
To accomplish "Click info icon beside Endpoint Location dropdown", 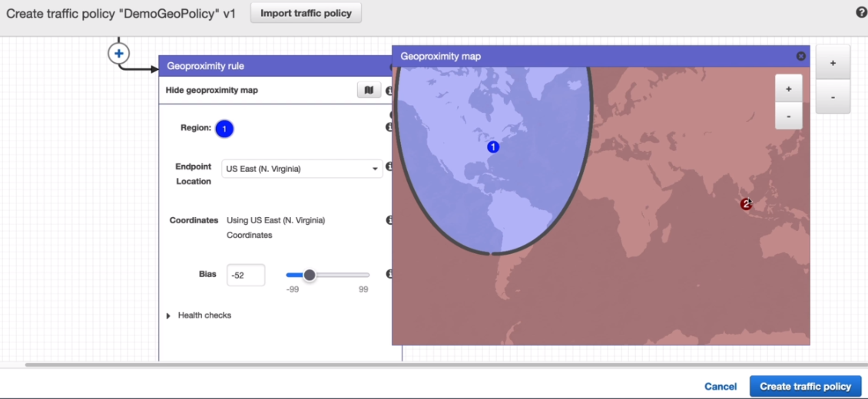I will (389, 167).
